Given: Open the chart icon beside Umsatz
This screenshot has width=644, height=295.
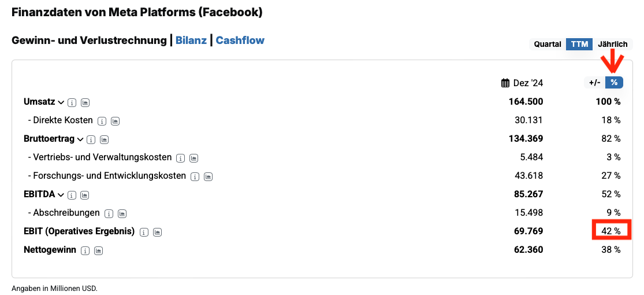Looking at the screenshot, I should (85, 102).
